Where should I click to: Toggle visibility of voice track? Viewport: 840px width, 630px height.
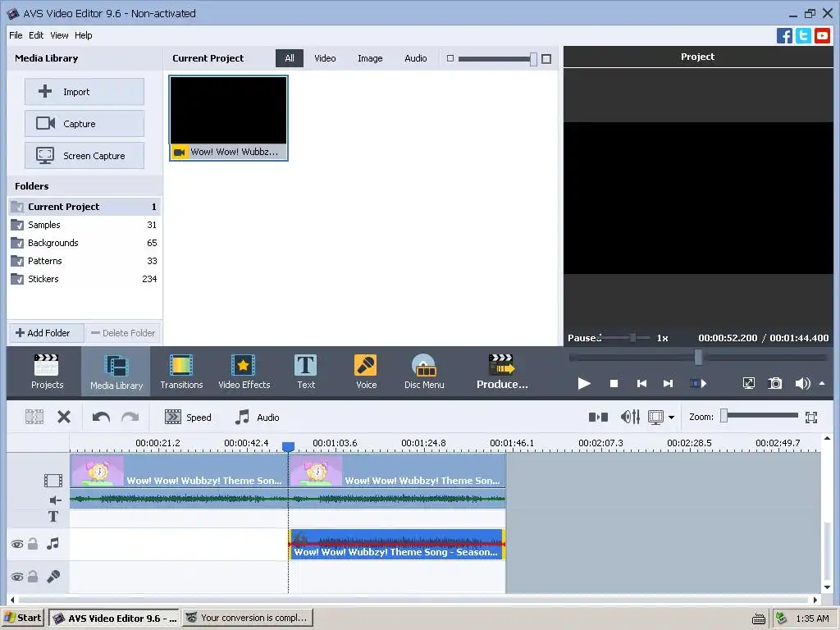click(x=17, y=577)
